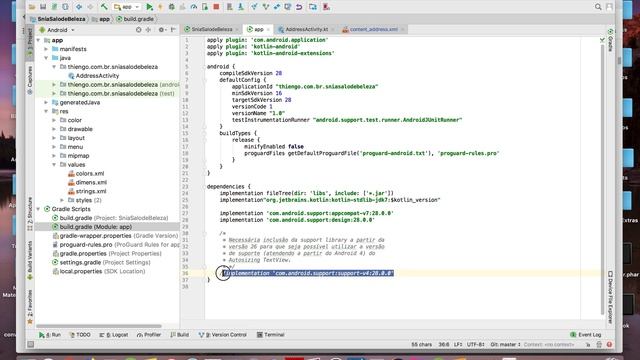Click the Profile app gauge icon
640x360 pixels.
point(194,7)
